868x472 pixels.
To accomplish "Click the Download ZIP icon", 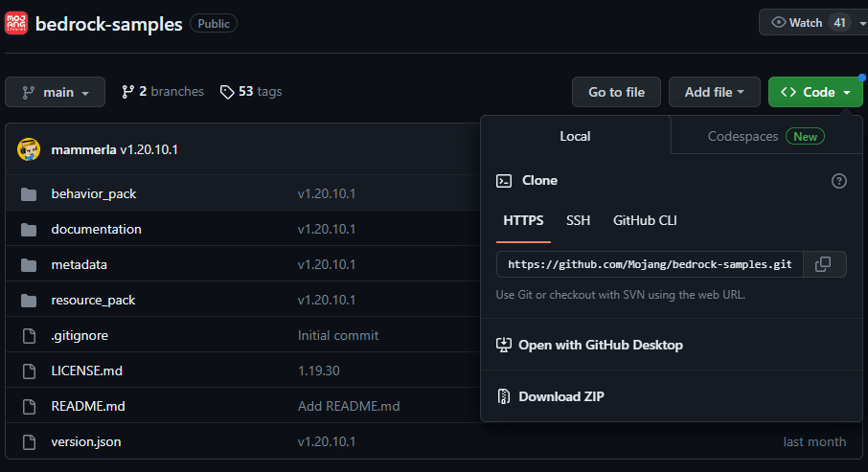I will click(504, 396).
